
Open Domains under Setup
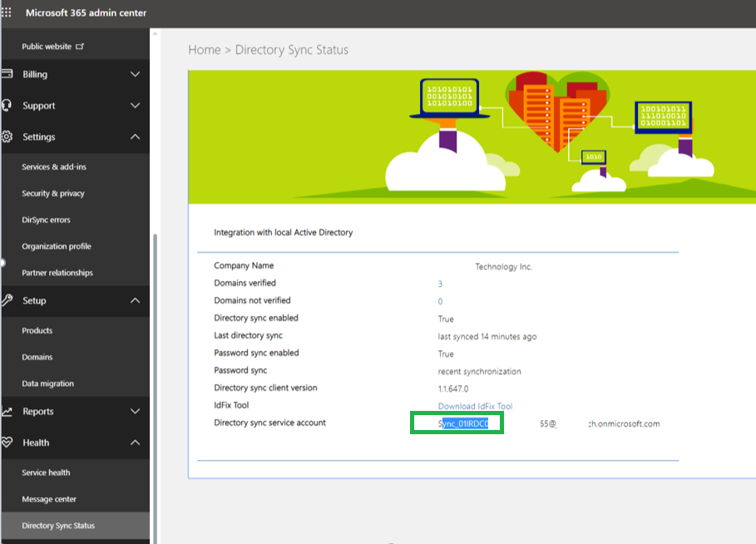37,358
